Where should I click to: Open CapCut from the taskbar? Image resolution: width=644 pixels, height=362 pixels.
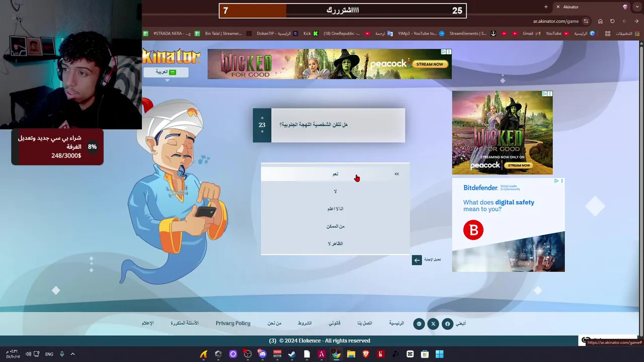point(410,354)
